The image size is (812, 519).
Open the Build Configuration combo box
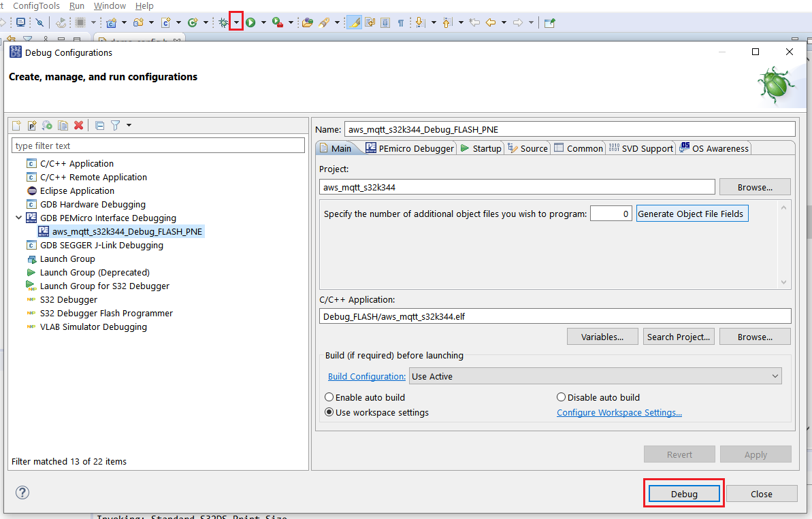point(595,376)
